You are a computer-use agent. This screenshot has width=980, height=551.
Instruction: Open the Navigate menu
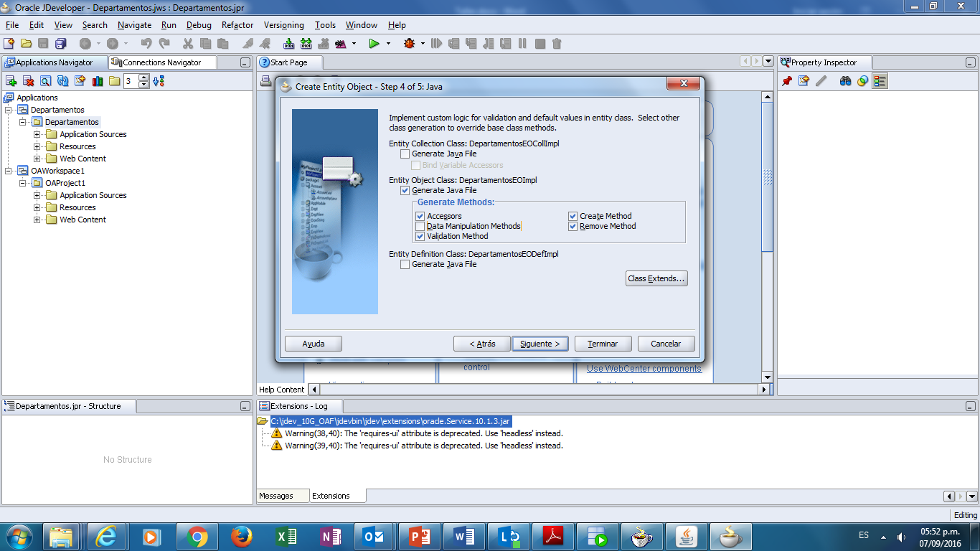click(x=134, y=25)
